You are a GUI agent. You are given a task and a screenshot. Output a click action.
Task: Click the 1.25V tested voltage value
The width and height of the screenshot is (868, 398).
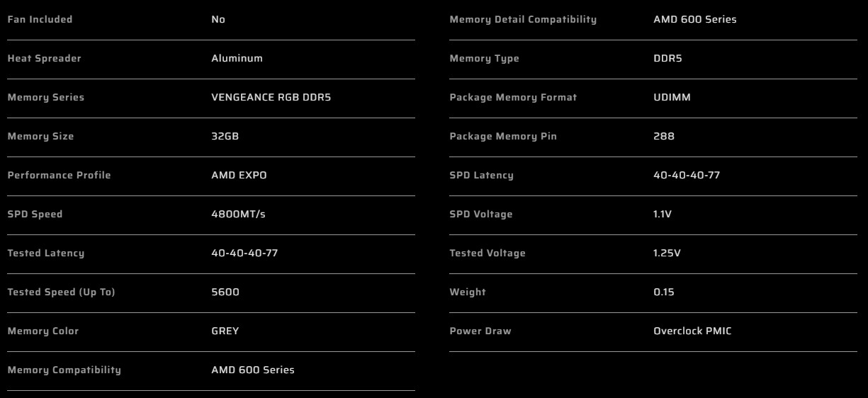pos(667,254)
